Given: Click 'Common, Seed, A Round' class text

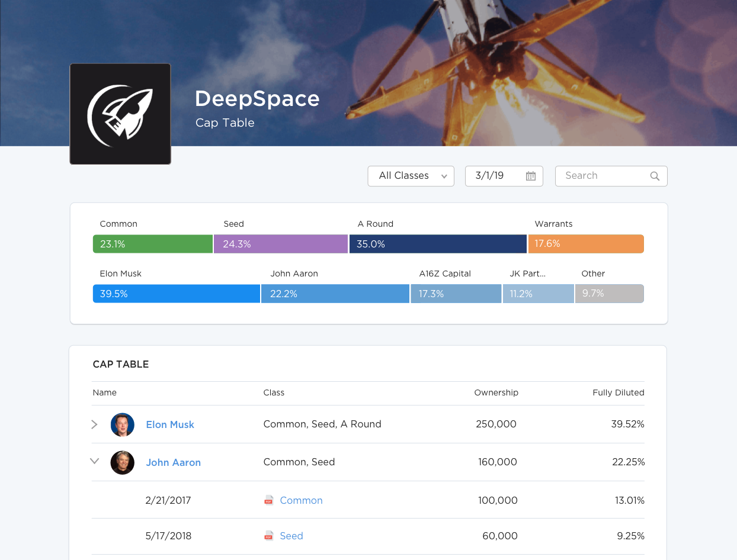Looking at the screenshot, I should point(322,424).
